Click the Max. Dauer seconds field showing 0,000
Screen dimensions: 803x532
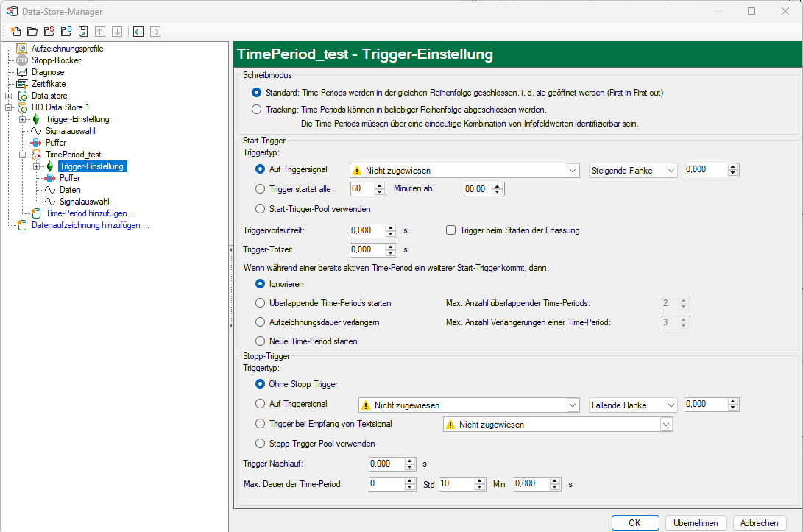click(x=532, y=484)
